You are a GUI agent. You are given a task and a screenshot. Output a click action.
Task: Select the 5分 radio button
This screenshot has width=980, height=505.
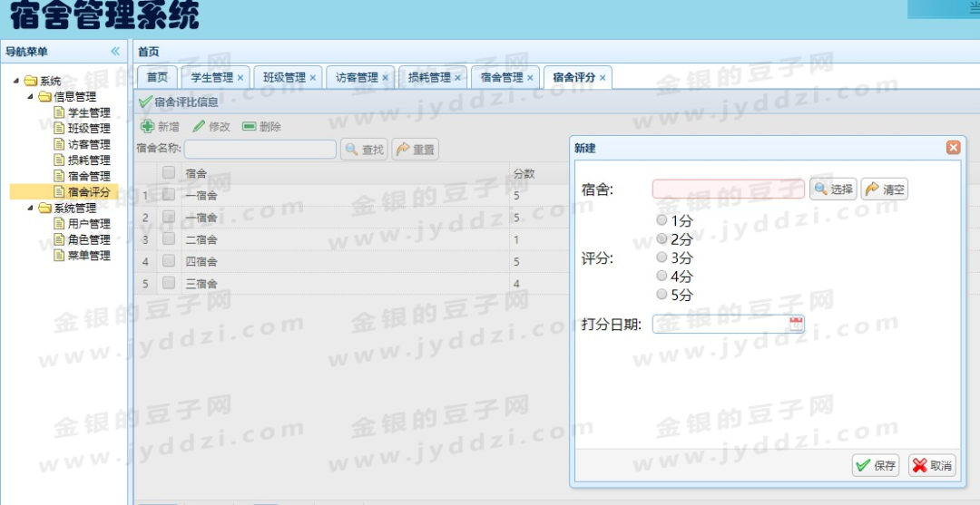[661, 294]
